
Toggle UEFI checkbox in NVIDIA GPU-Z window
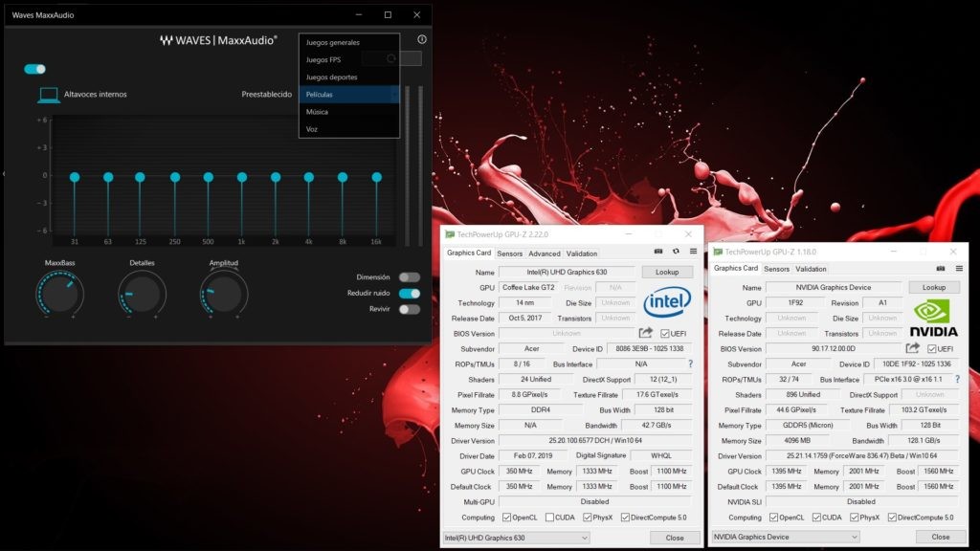click(x=932, y=348)
